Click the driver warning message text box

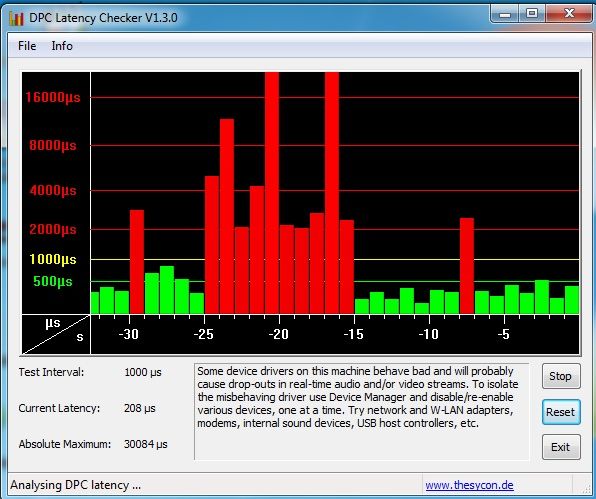pos(361,411)
